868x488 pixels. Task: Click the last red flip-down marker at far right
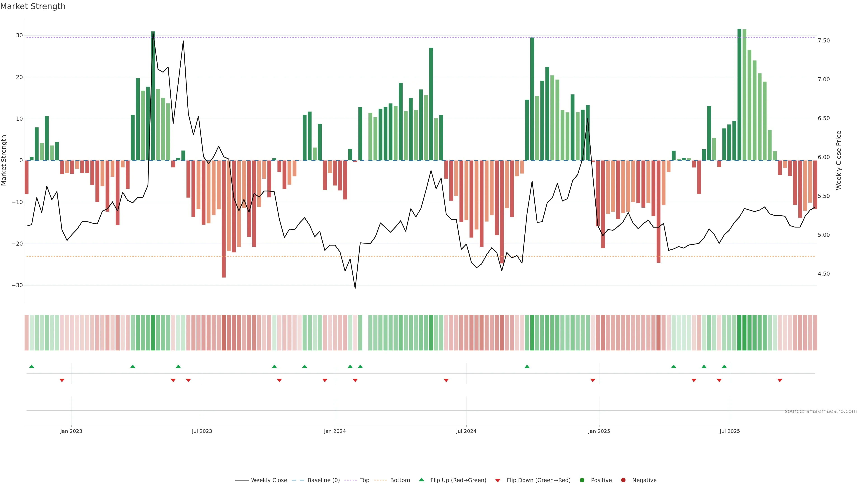(x=780, y=380)
